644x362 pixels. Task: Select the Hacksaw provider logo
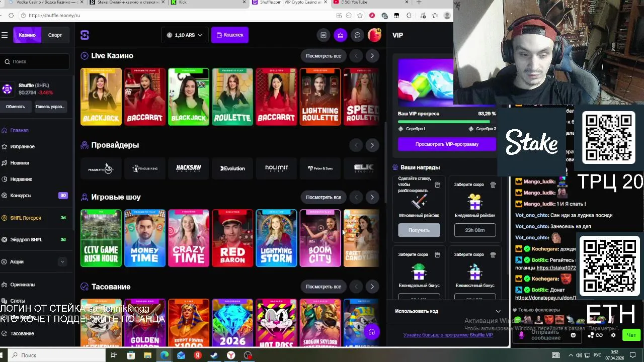coord(189,168)
